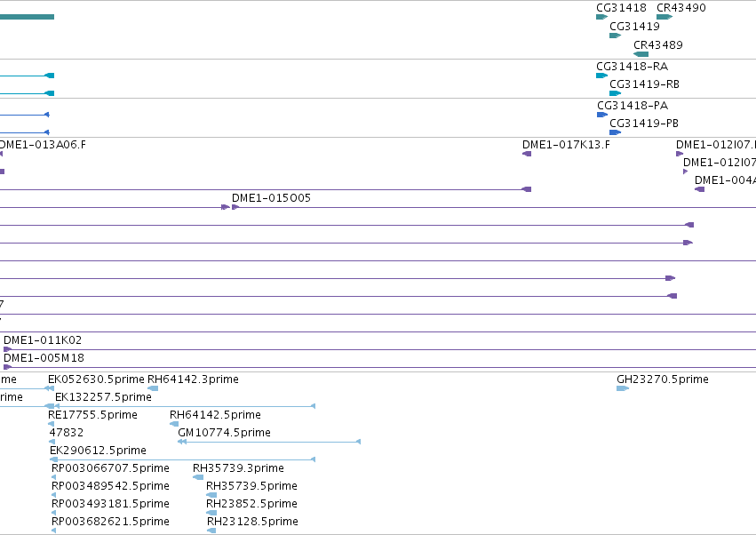Click the DME1-013A06.F label
Screen dimensions: 756x535
click(43, 145)
